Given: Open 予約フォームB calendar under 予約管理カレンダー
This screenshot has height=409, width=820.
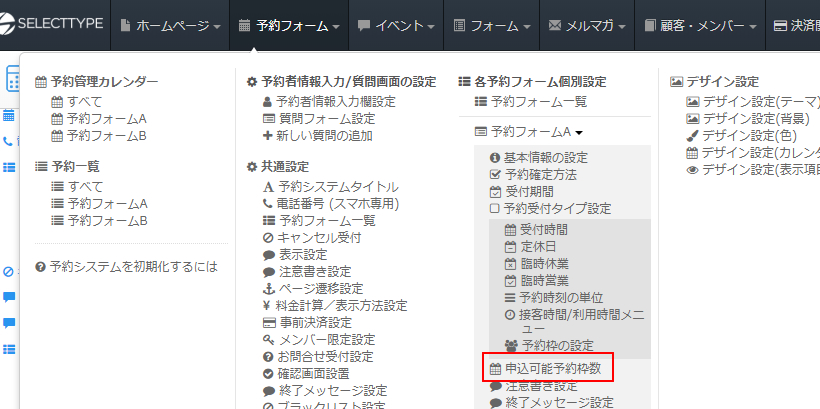Looking at the screenshot, I should (x=99, y=136).
